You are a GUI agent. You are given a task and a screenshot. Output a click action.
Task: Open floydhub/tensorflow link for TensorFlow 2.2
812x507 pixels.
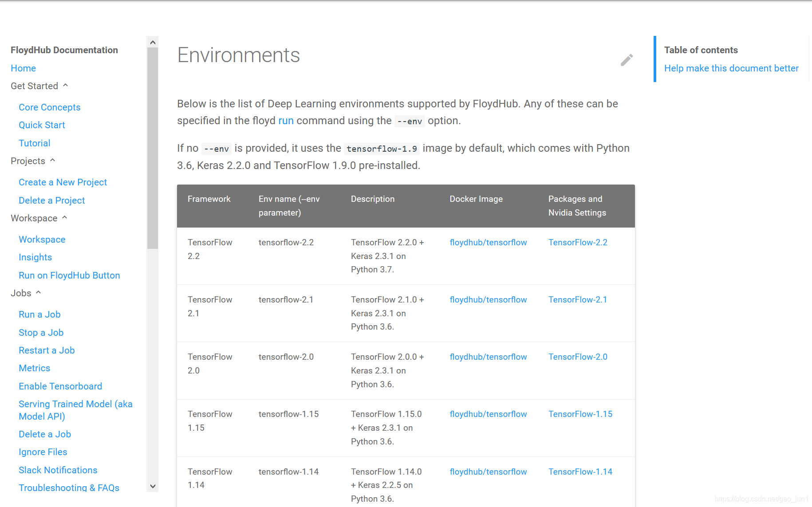(488, 242)
